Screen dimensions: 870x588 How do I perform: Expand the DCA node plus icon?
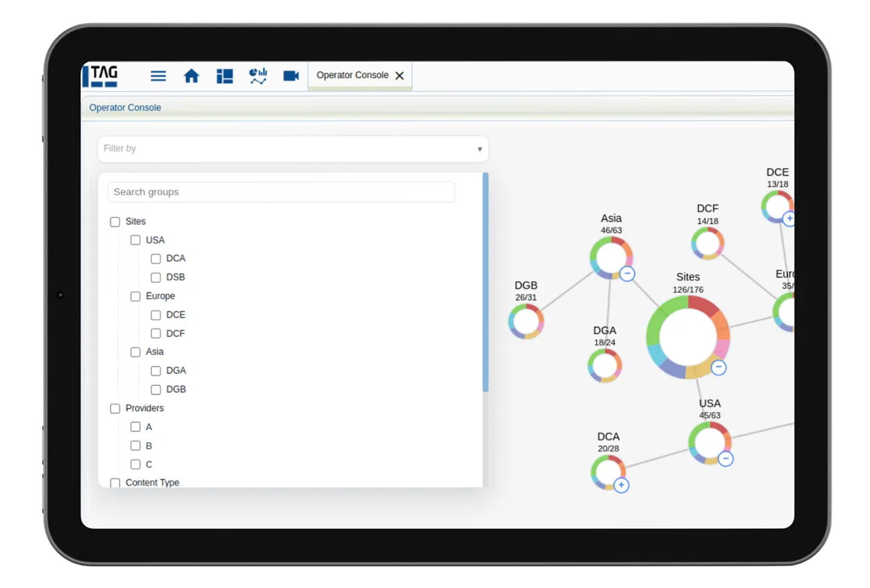click(621, 485)
